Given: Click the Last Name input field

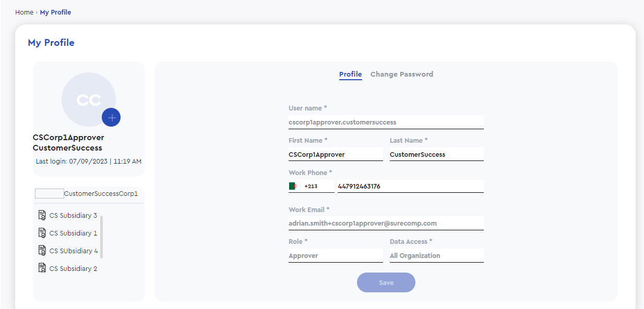Looking at the screenshot, I should [x=437, y=154].
